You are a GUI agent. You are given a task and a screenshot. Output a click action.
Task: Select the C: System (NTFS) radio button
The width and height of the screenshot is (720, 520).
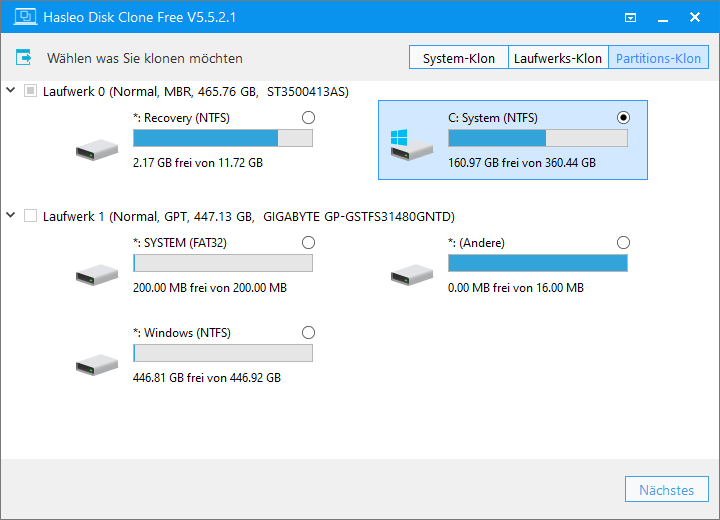pos(623,118)
